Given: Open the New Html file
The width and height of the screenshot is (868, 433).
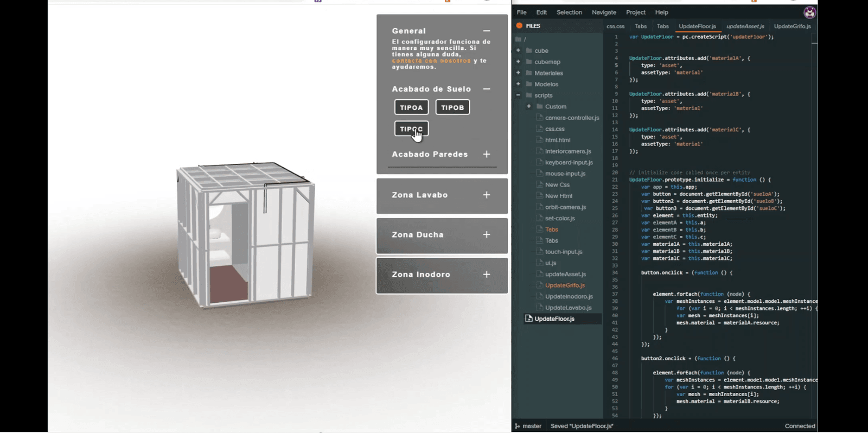Looking at the screenshot, I should 559,196.
